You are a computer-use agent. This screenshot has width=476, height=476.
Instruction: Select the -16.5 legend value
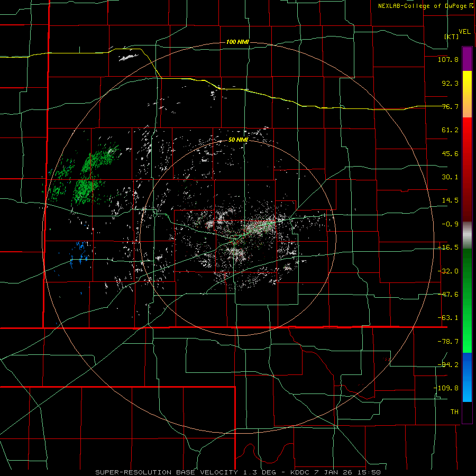[x=448, y=248]
